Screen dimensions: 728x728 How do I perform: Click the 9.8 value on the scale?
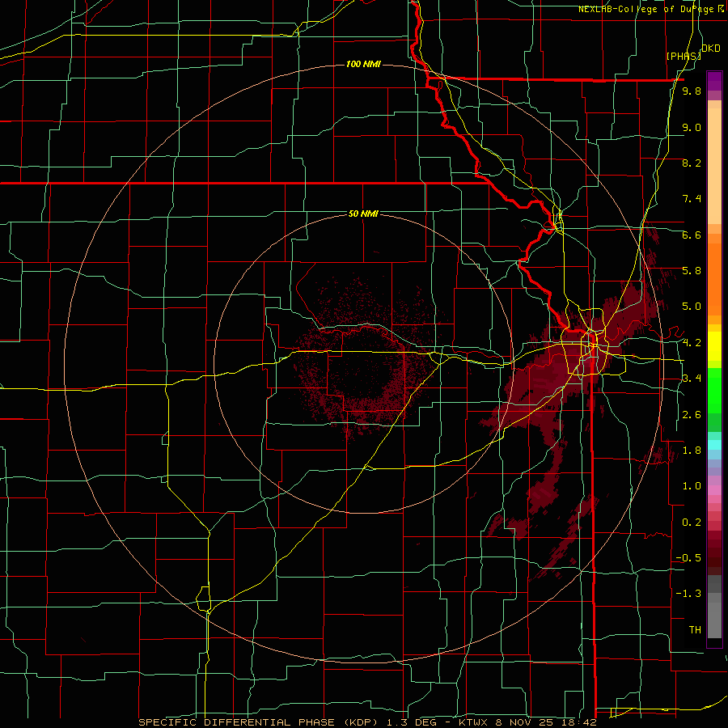pyautogui.click(x=692, y=91)
